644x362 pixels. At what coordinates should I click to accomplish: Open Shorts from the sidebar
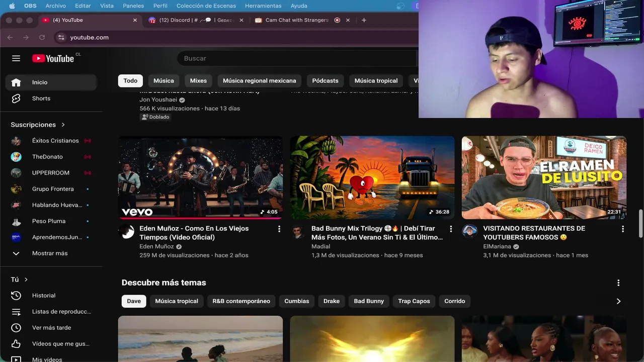tap(51, 99)
